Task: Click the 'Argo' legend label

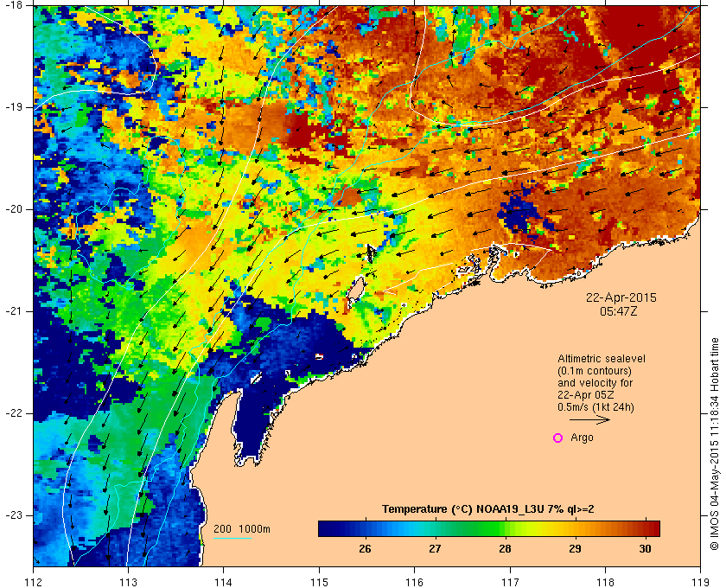Action: [582, 438]
